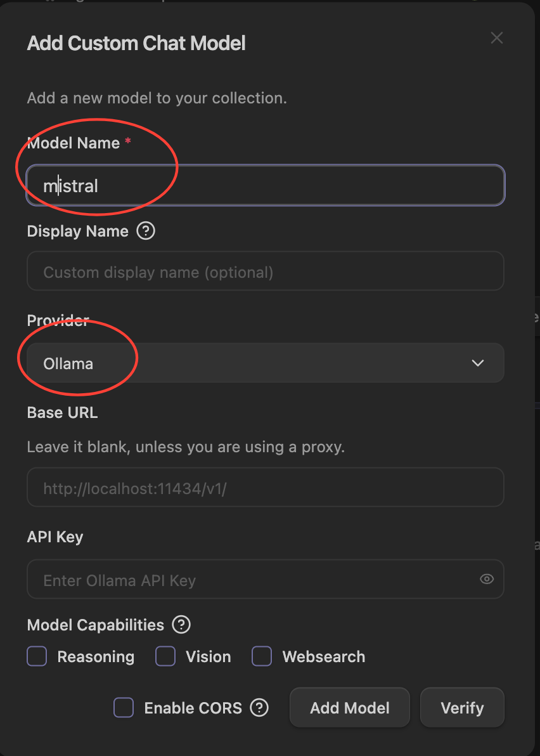Click the API Key label text
Image resolution: width=540 pixels, height=756 pixels.
coord(55,537)
